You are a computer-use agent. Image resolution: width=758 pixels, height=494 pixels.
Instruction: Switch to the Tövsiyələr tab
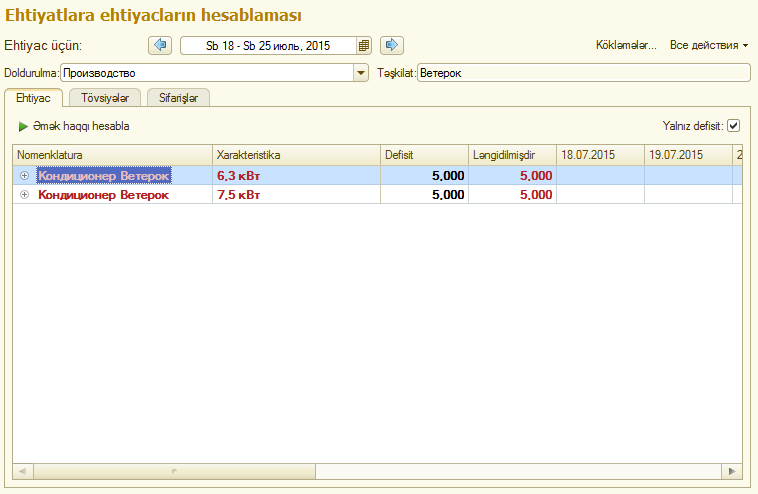point(105,97)
